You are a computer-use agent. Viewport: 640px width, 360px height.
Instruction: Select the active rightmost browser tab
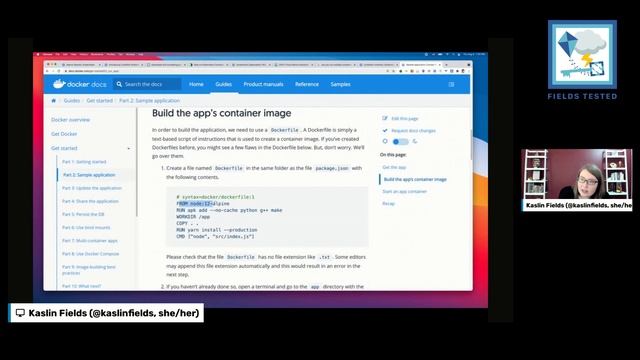(x=420, y=64)
